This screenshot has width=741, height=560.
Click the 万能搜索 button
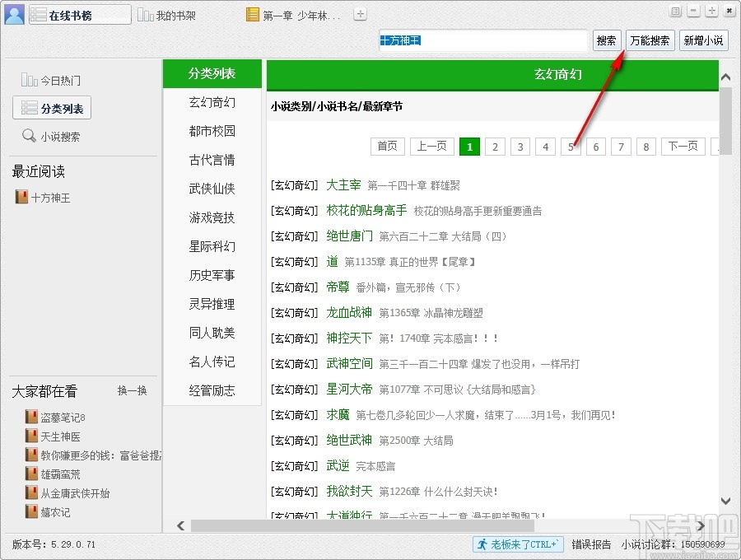649,40
